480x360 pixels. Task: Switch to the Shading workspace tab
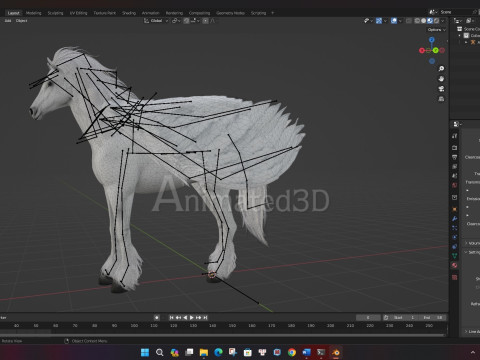pyautogui.click(x=129, y=13)
